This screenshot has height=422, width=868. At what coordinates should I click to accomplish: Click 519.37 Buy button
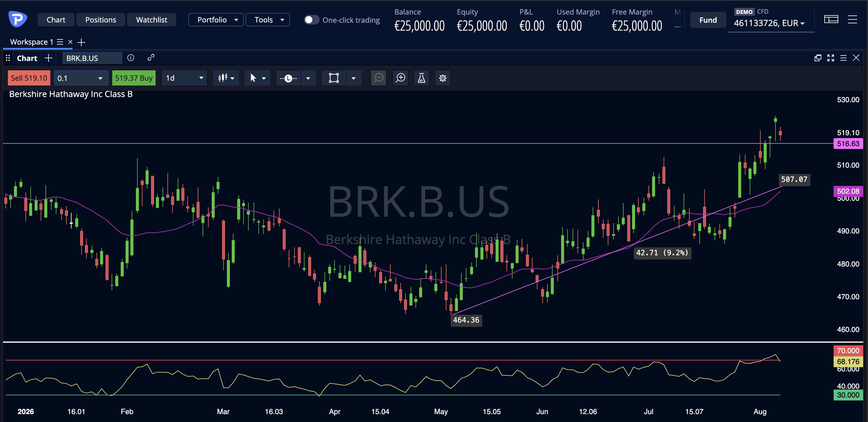(x=134, y=78)
